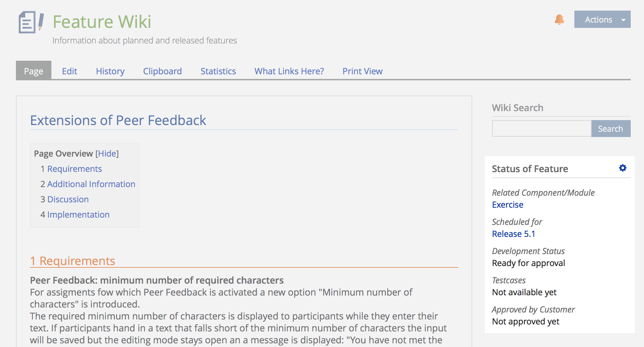Click into the Wiki Search text field
This screenshot has width=644, height=347.
click(x=541, y=129)
